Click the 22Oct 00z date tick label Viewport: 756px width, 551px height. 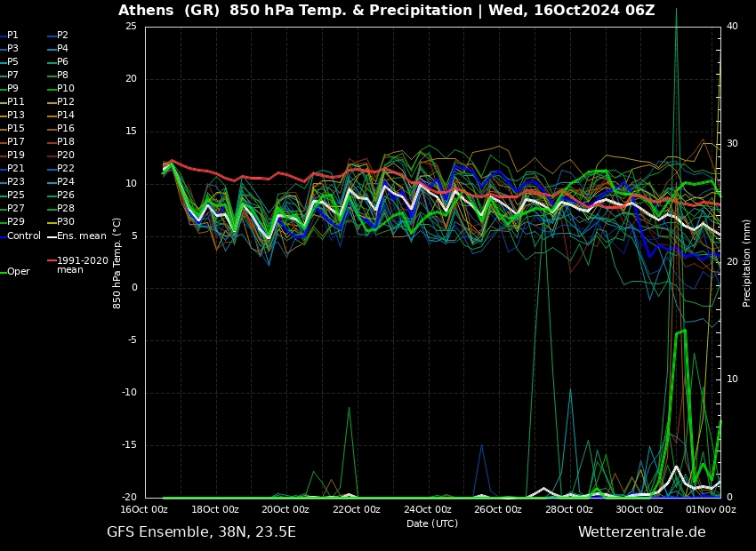[x=357, y=509]
